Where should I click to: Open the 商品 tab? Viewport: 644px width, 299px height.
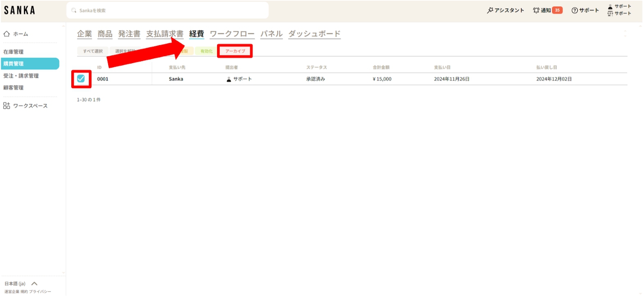coord(105,34)
